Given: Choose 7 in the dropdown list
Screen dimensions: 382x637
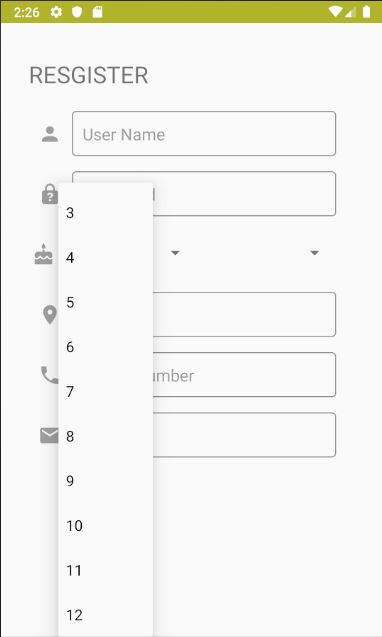Looking at the screenshot, I should coord(106,392).
